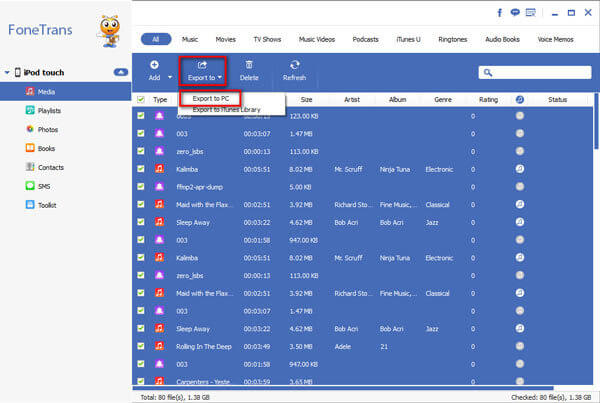
Task: Click the Delete trash icon
Action: (x=249, y=65)
